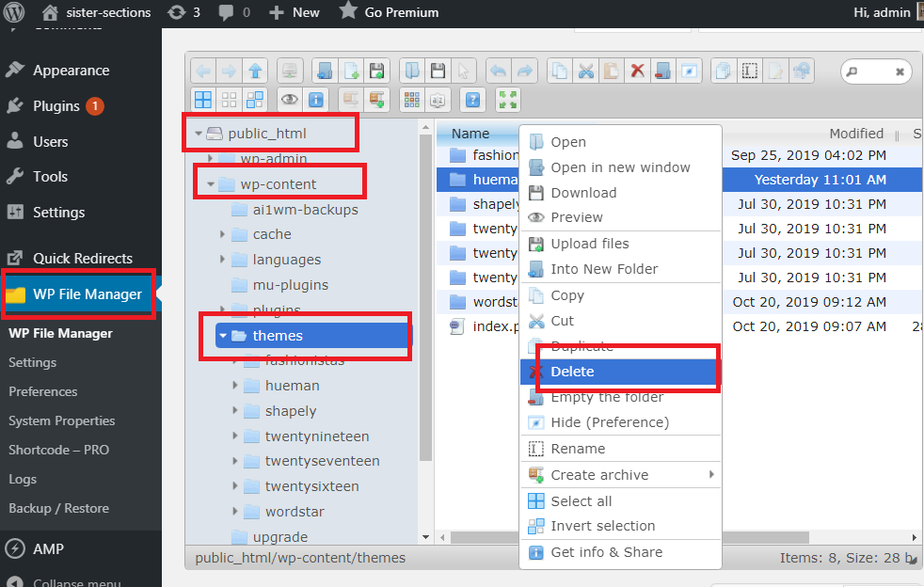
Task: Click the Cut scissors toolbar icon
Action: pyautogui.click(x=586, y=71)
